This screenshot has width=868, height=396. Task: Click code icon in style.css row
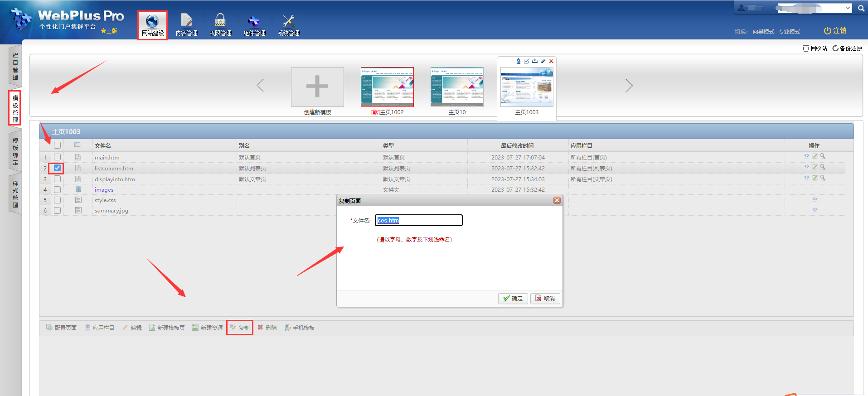815,199
